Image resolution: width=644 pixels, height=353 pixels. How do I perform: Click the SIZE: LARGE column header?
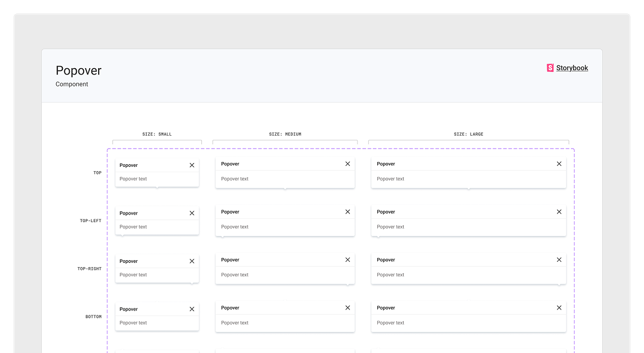click(x=469, y=134)
